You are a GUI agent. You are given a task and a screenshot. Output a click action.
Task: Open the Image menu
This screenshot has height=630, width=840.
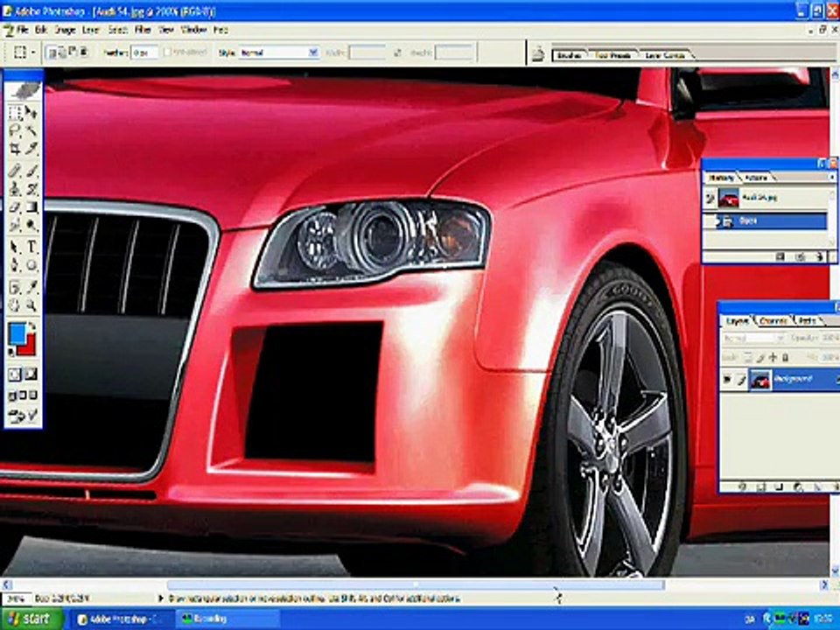pyautogui.click(x=65, y=30)
